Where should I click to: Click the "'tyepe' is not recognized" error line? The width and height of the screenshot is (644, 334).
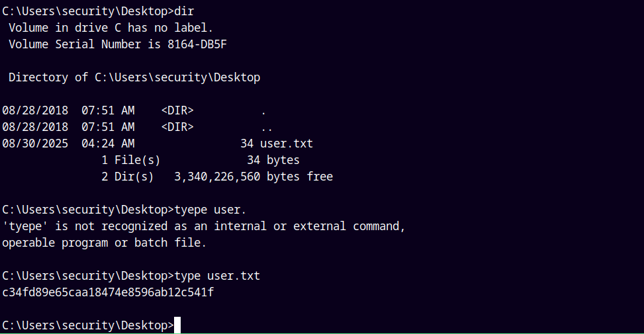click(x=203, y=226)
